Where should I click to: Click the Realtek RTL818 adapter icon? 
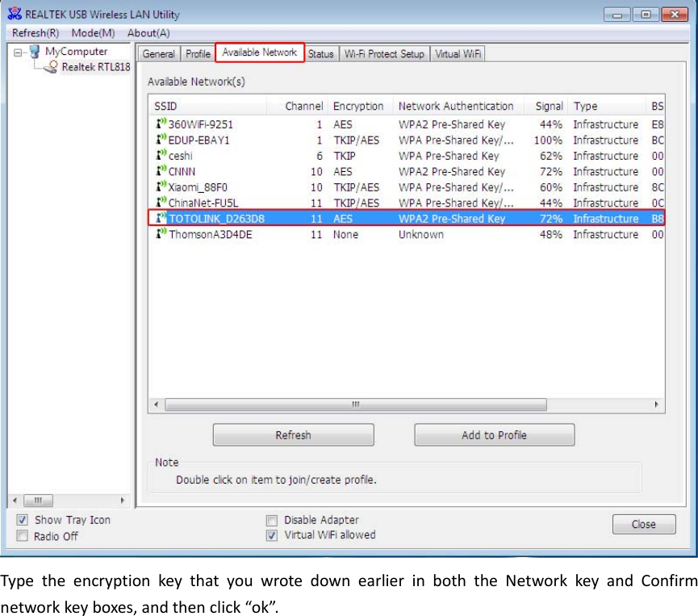[x=51, y=67]
